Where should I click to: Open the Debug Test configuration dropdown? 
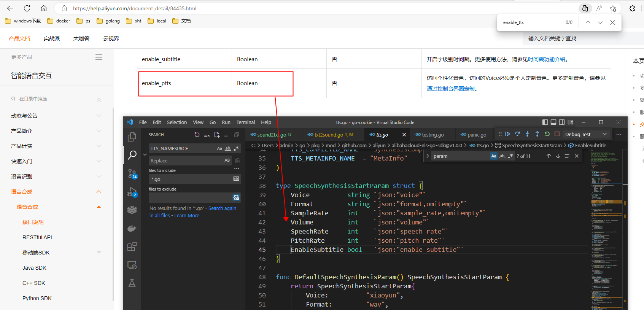click(586, 134)
